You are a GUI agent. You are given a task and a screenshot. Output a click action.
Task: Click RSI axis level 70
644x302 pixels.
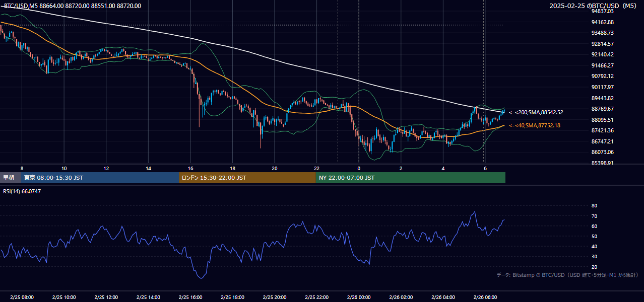594,216
